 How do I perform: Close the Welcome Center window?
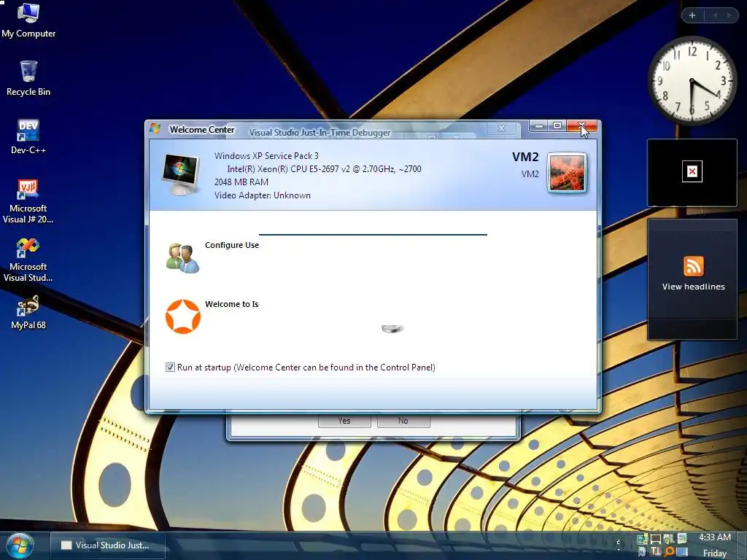coord(581,125)
